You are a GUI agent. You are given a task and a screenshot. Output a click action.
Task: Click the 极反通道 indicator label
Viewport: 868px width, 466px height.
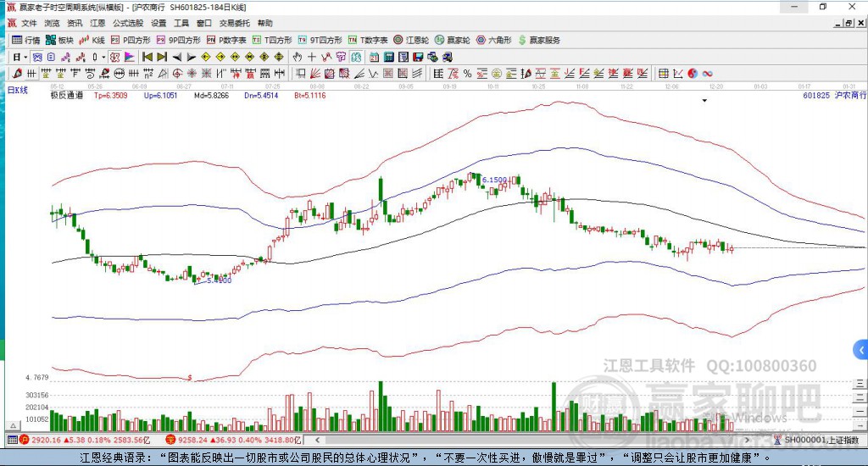tap(67, 95)
